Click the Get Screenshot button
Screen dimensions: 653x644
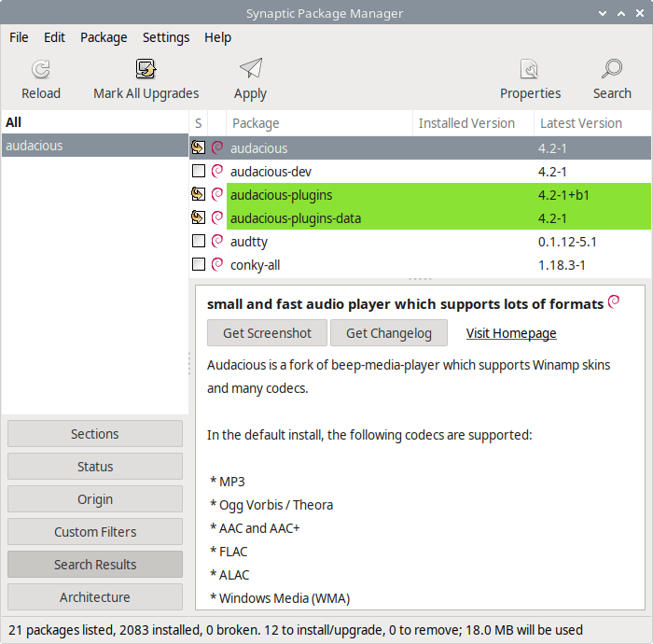pyautogui.click(x=267, y=333)
